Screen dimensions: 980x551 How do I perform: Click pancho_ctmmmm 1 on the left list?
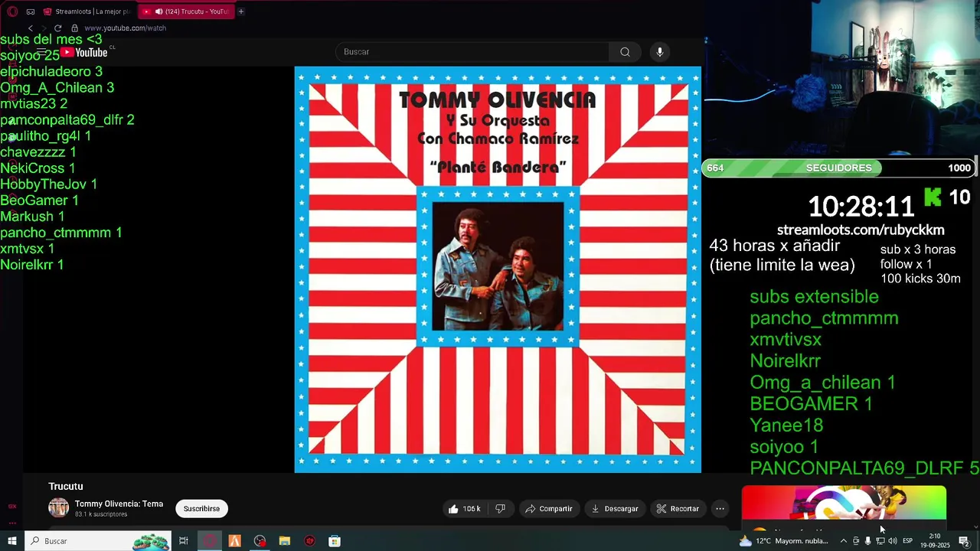pos(61,233)
